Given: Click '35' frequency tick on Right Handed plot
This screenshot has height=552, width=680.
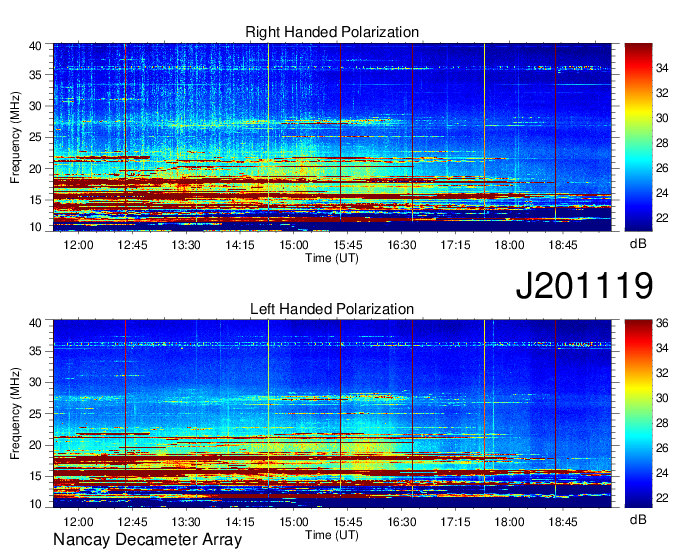Looking at the screenshot, I should 36,75.
